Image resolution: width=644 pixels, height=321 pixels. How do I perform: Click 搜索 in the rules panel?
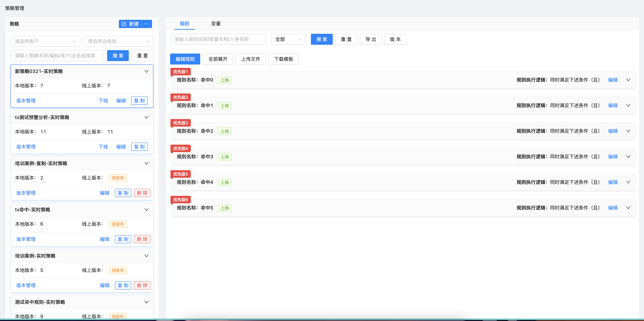[321, 39]
